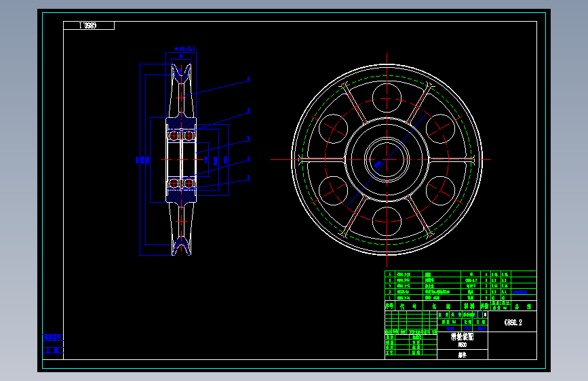Click callout number 3 on section view
Viewport: 588px width, 381px height.
pos(248,138)
